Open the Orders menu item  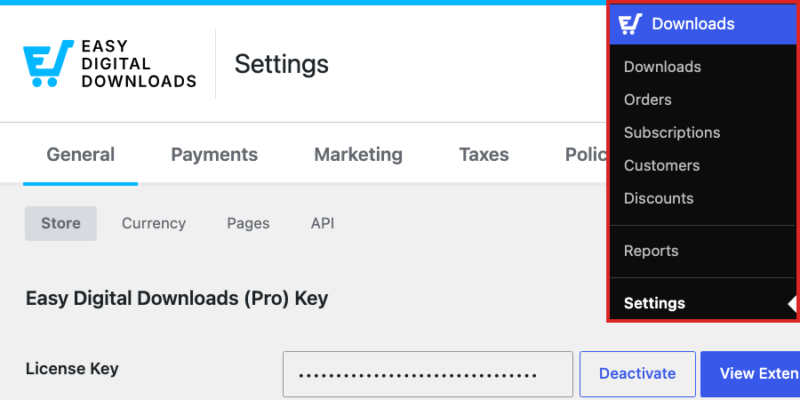647,99
